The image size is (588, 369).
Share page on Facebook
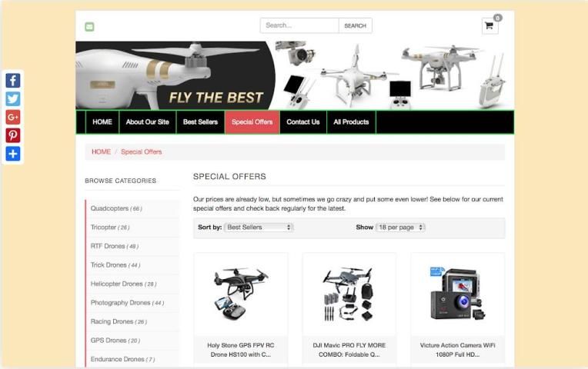(13, 81)
